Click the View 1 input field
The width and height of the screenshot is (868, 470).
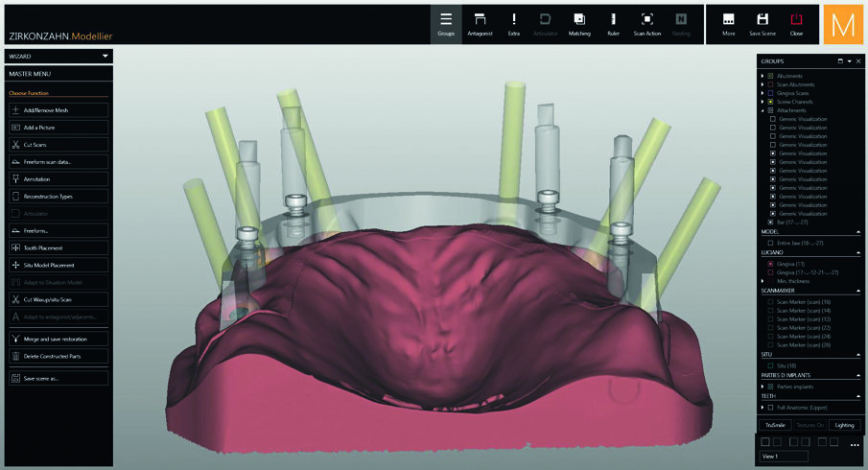coord(784,457)
